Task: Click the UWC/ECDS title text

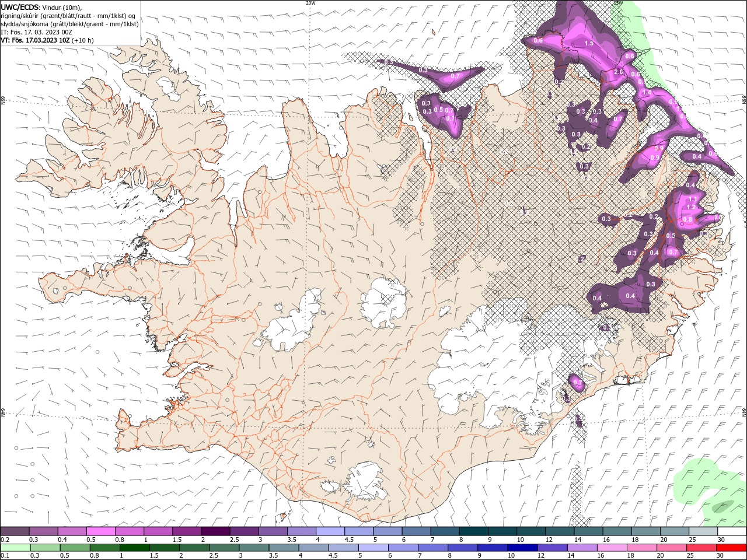Action: click(20, 7)
